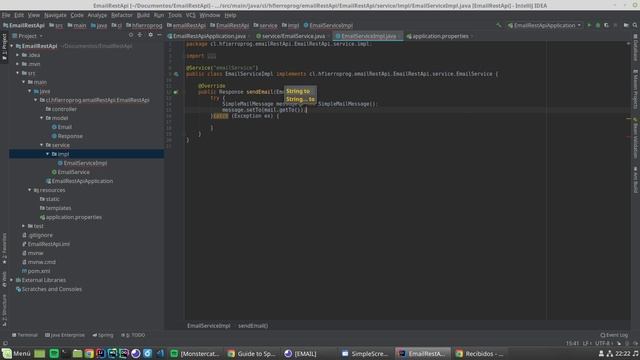Open Project panel settings gear
640x360 pixels.
click(151, 35)
